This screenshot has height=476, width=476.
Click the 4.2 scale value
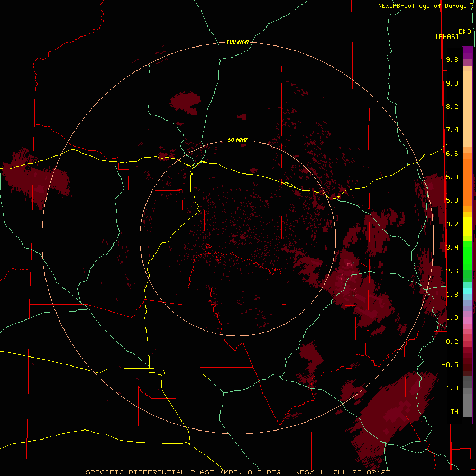point(452,224)
